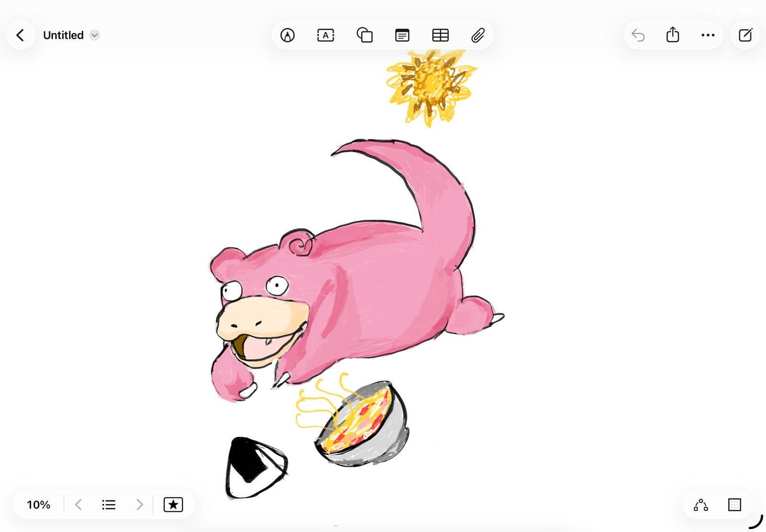Attach a file with the paperclip icon

click(478, 35)
